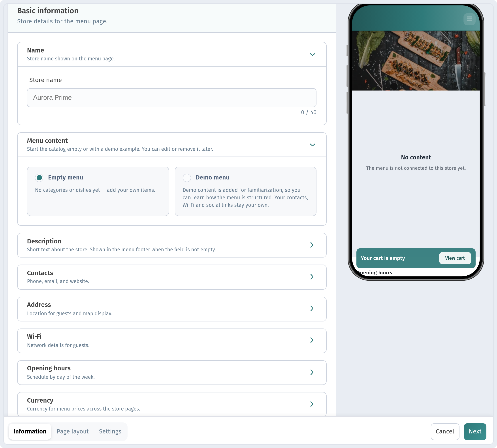Image resolution: width=497 pixels, height=448 pixels.
Task: Click the Demo menu description text
Action: 245,197
